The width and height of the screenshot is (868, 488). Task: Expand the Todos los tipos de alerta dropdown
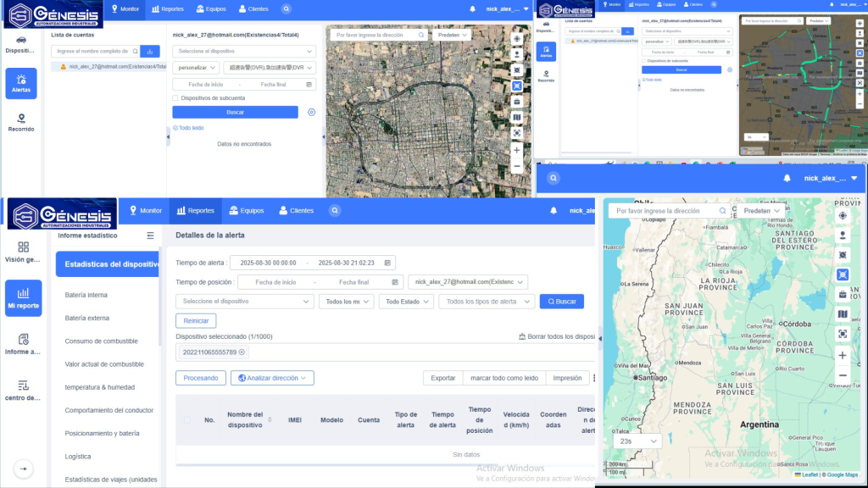[x=487, y=302]
